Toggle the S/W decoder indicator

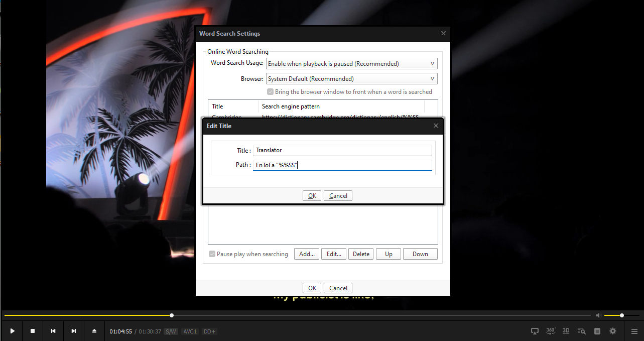coord(171,331)
